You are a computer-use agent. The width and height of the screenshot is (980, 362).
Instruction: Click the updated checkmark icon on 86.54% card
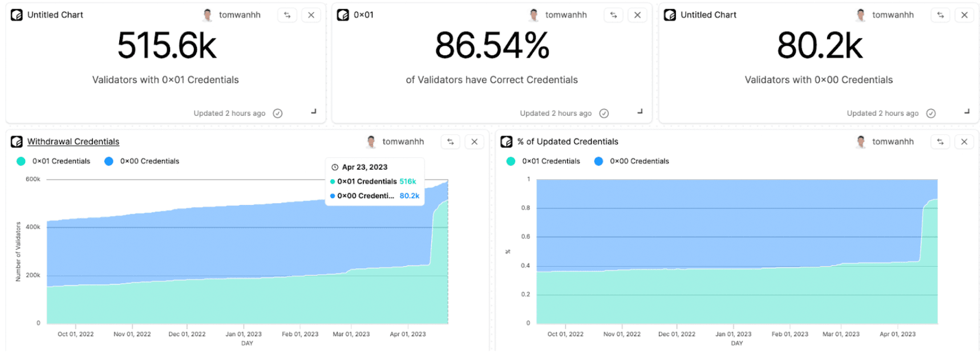coord(604,114)
